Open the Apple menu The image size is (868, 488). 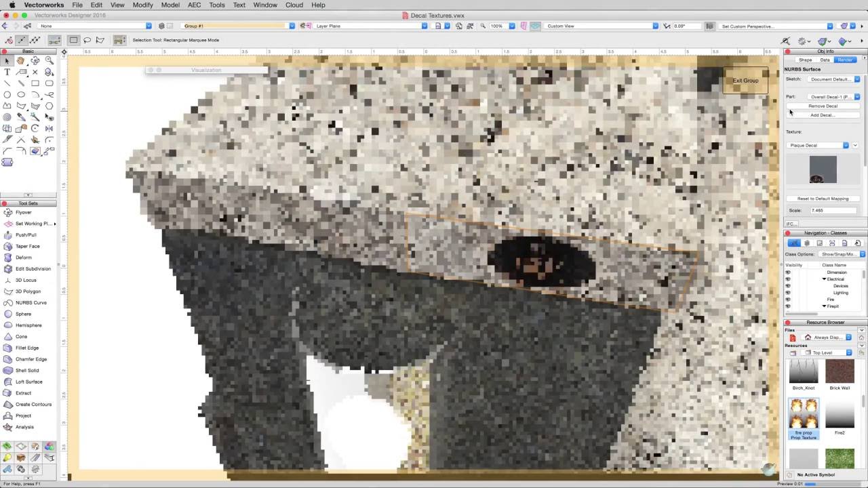(12, 5)
